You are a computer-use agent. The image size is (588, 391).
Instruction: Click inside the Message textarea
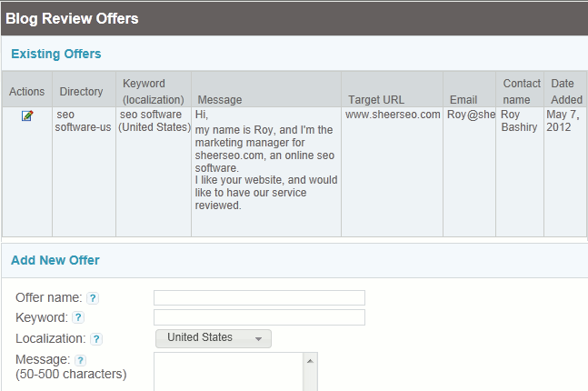[228, 372]
